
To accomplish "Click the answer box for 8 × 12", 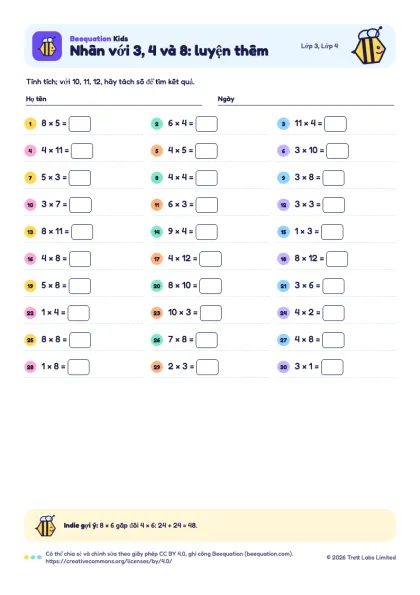I will (x=337, y=259).
